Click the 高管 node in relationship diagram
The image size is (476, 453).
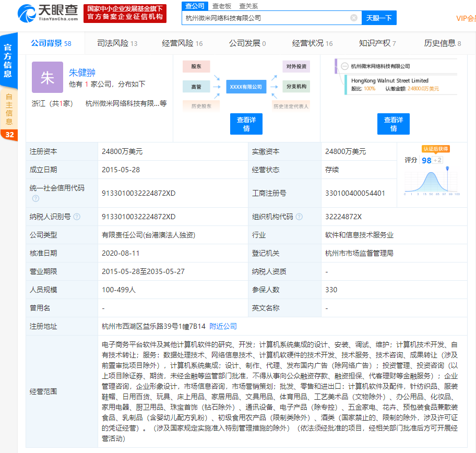click(196, 87)
